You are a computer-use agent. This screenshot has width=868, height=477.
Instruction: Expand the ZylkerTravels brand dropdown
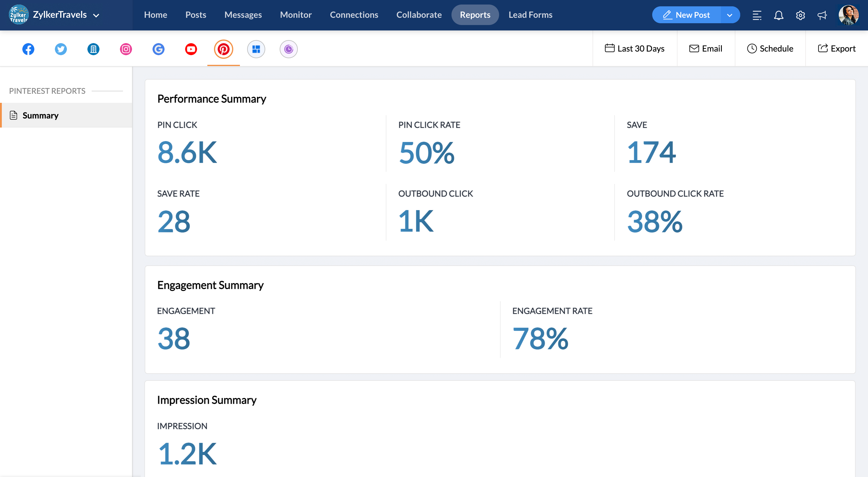click(x=96, y=15)
